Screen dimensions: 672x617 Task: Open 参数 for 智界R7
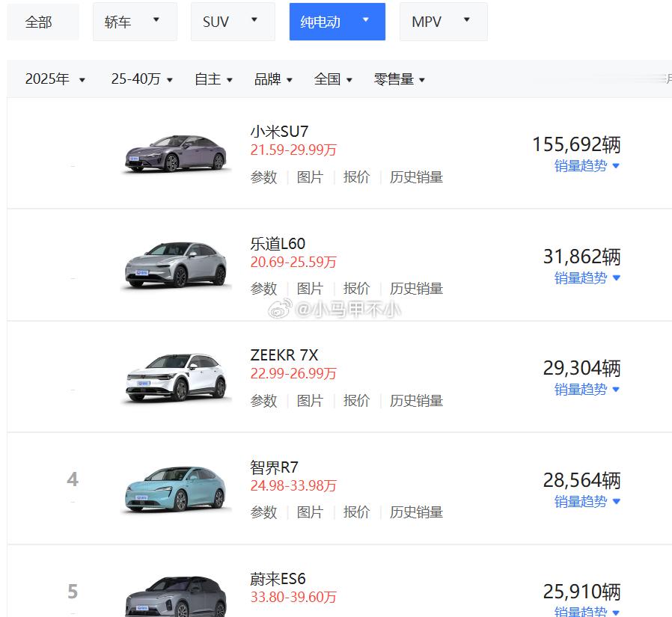tap(264, 512)
